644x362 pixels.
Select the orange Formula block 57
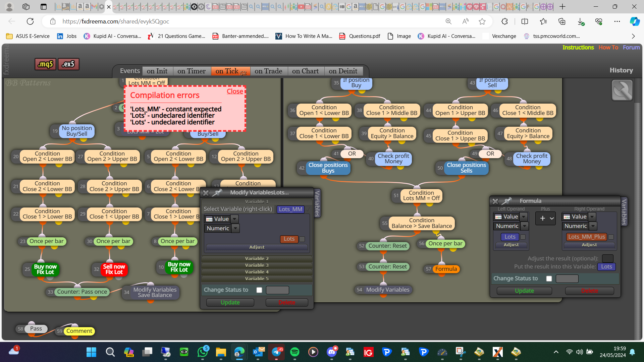point(446,269)
